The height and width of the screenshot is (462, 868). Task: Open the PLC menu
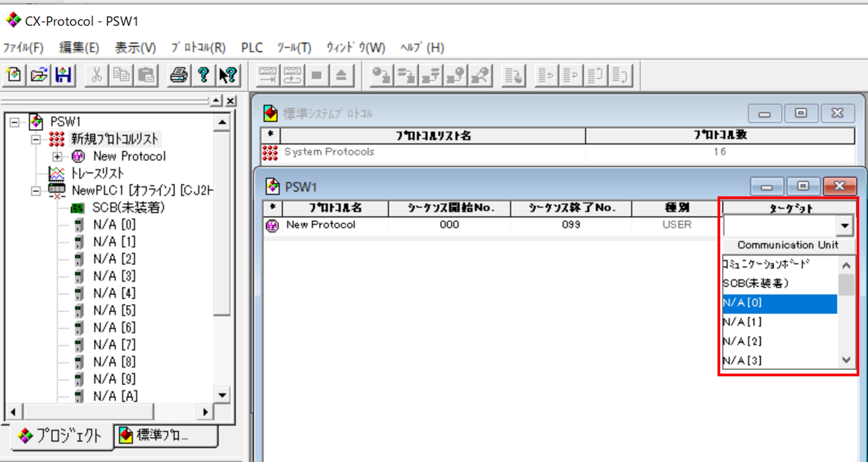pos(252,48)
